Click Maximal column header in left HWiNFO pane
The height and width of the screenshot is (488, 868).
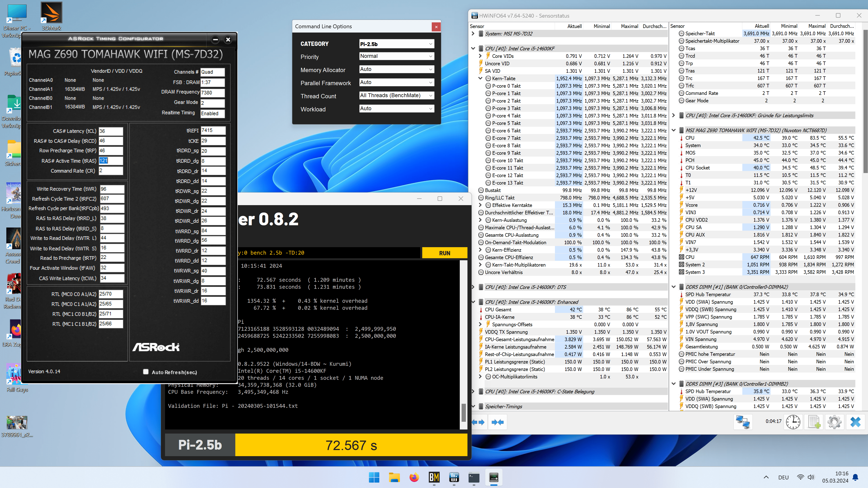630,26
